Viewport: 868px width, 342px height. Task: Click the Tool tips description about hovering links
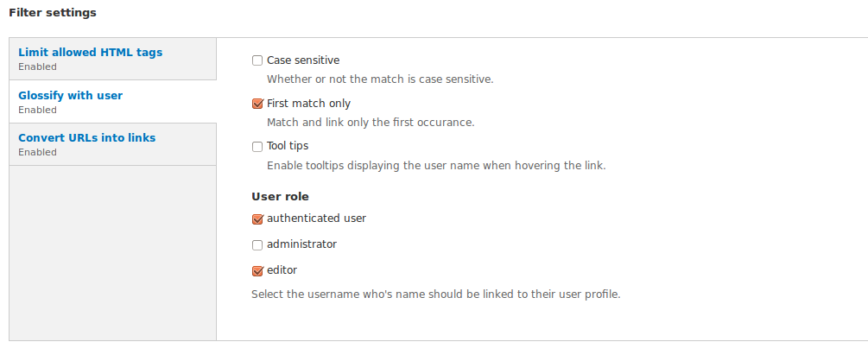click(x=436, y=166)
